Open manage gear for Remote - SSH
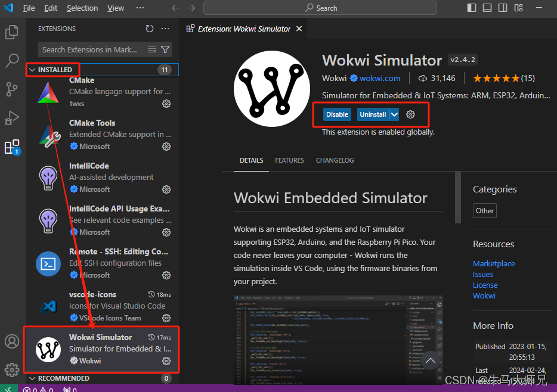Viewport: 557px width, 392px height. pos(166,275)
